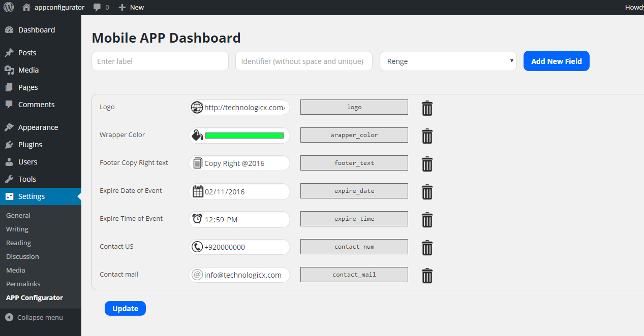Viewport: 644px width, 336px height.
Task: Click the Add New Field button
Action: click(557, 61)
